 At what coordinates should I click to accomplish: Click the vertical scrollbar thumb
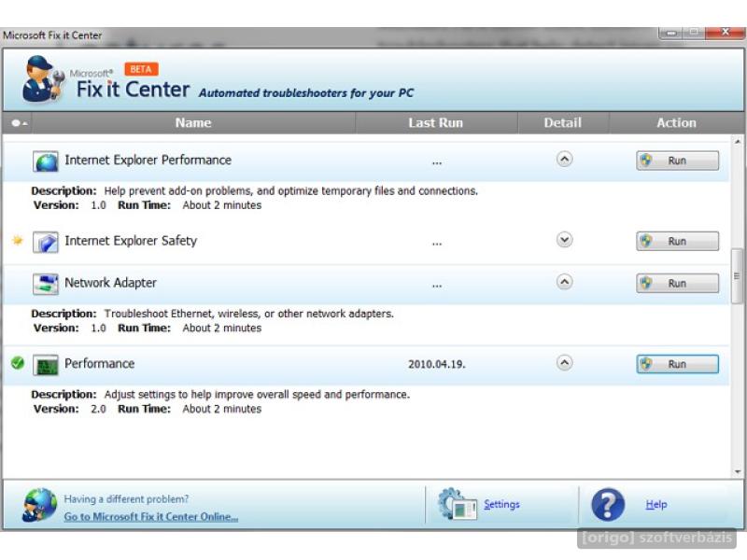[737, 275]
